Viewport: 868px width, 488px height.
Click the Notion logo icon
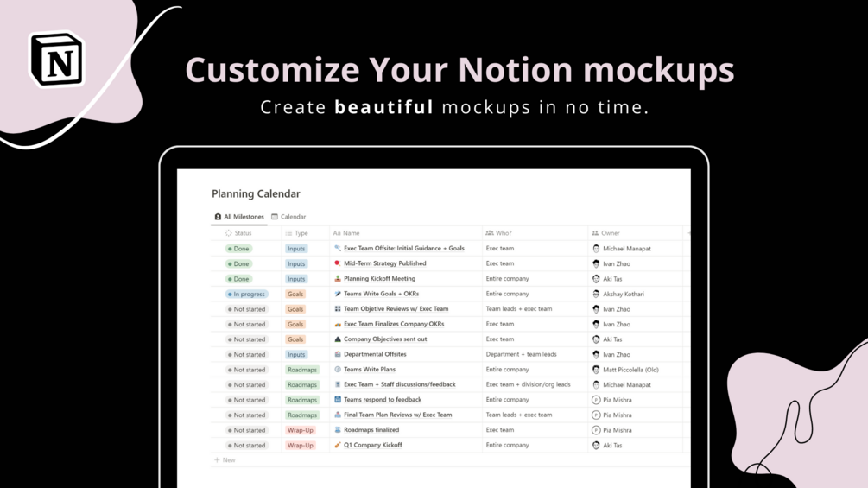tap(57, 60)
